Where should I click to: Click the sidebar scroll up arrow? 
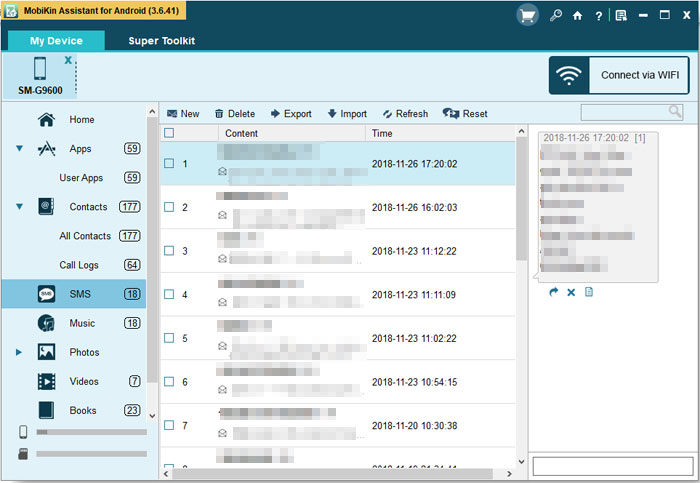(x=152, y=112)
